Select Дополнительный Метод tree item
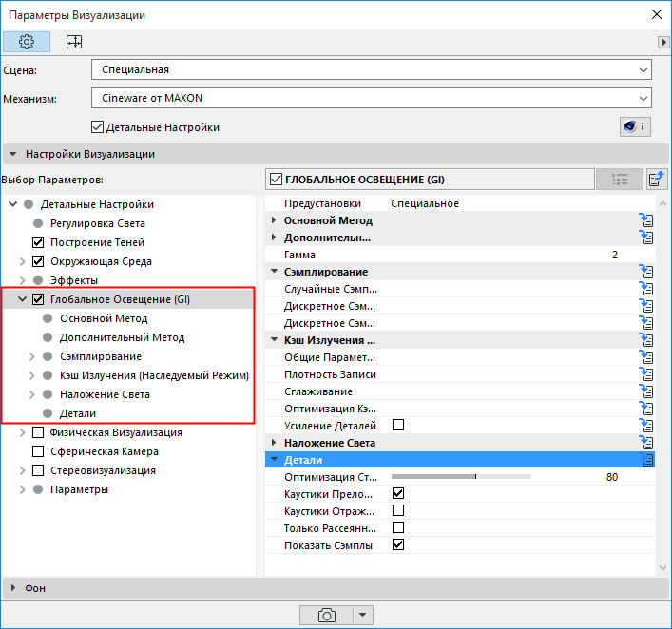Image resolution: width=672 pixels, height=629 pixels. [x=123, y=337]
